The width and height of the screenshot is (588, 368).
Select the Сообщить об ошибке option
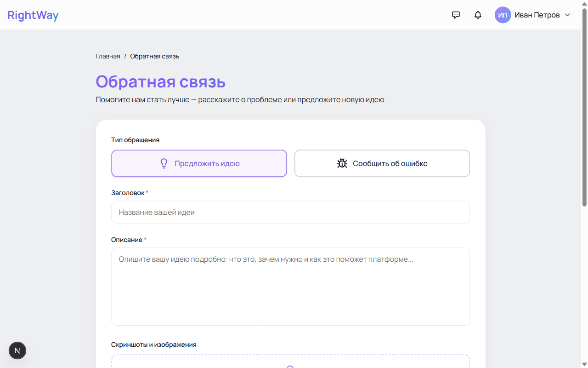click(382, 163)
